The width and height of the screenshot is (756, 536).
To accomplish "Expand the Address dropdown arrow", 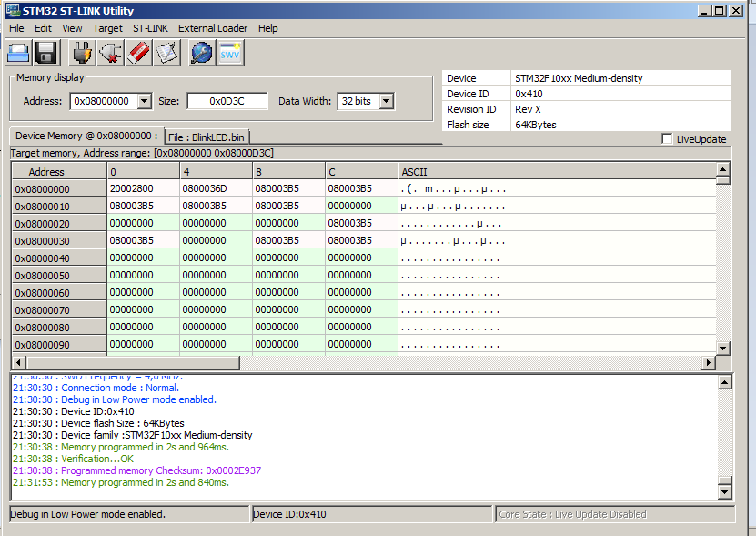I will coord(144,101).
